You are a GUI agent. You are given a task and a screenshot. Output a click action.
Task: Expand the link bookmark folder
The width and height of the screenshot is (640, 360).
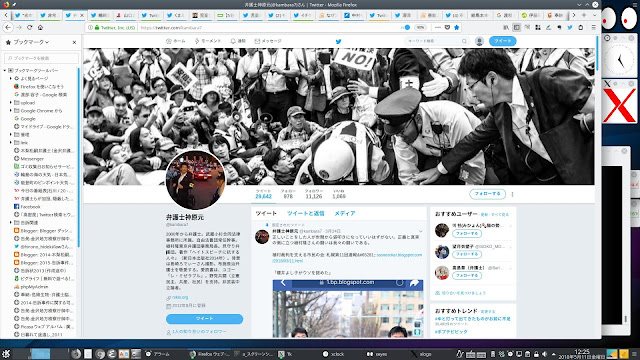click(x=11, y=142)
